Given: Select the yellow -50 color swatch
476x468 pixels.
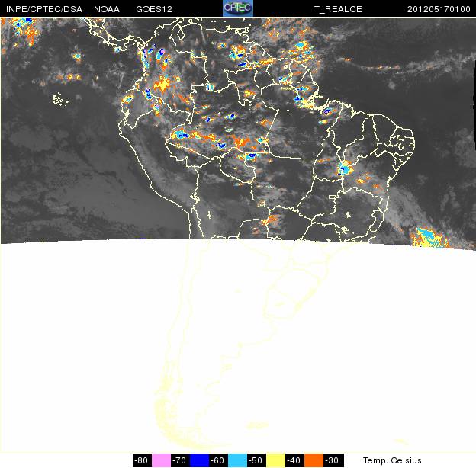Looking at the screenshot, I should click(x=275, y=460).
